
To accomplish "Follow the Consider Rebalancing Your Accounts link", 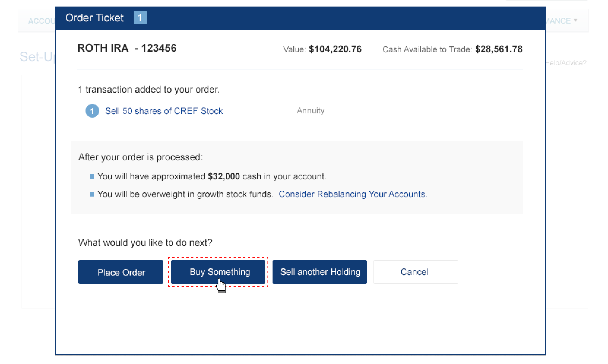I will (352, 194).
